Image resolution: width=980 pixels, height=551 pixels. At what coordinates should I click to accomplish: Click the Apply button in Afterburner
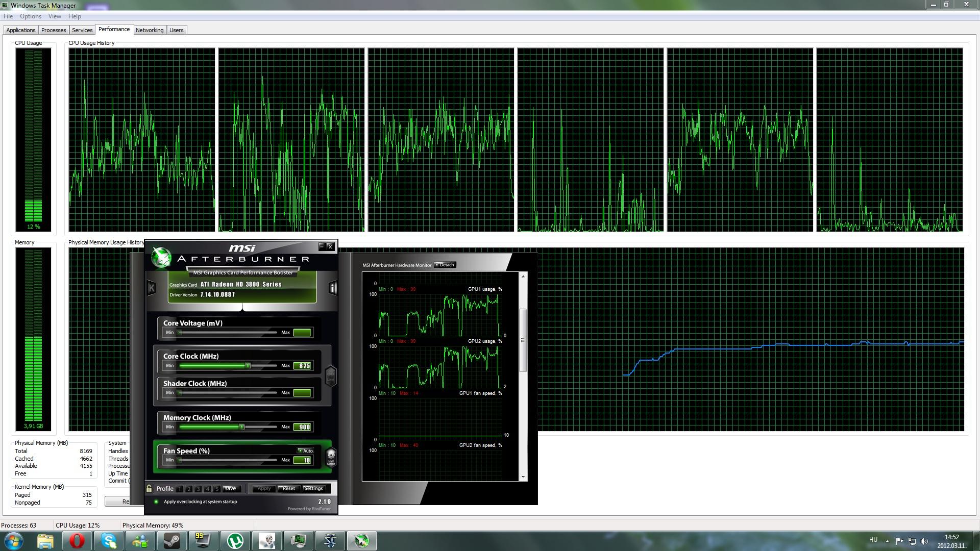pos(264,489)
